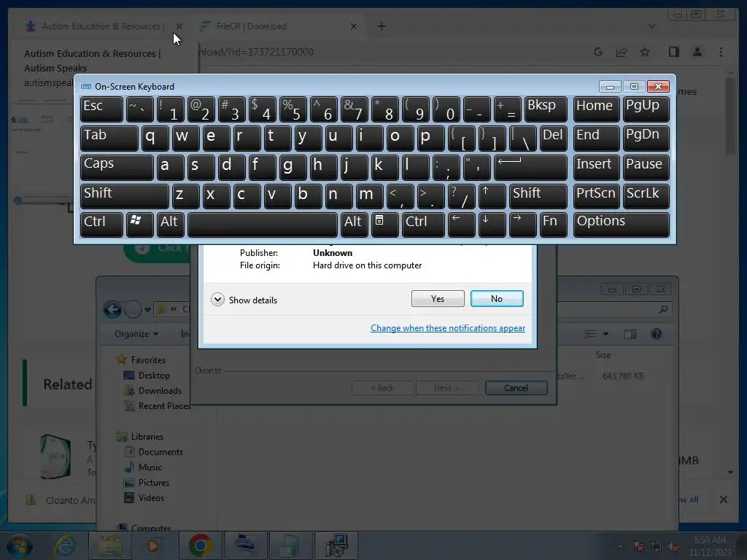Click the right arrow key on the keyboard
The height and width of the screenshot is (560, 747).
tap(522, 225)
